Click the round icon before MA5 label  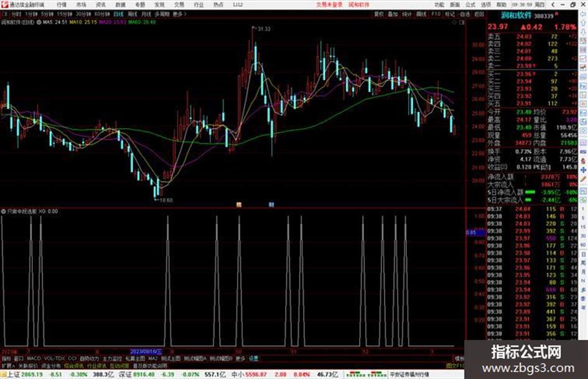coord(39,22)
